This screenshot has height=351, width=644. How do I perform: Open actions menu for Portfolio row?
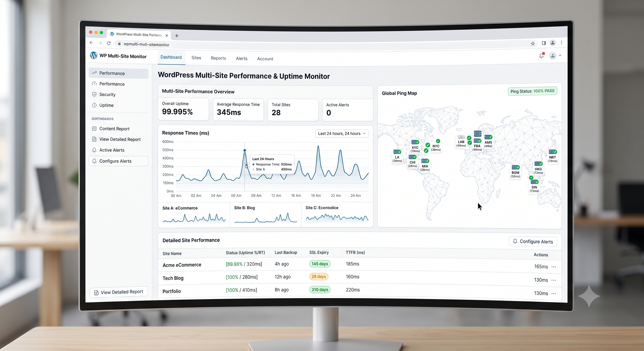click(x=554, y=294)
